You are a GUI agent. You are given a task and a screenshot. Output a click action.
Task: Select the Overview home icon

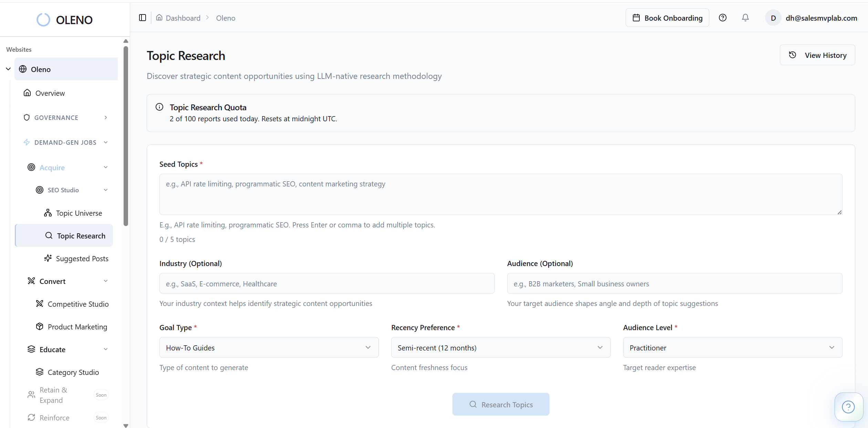[28, 92]
